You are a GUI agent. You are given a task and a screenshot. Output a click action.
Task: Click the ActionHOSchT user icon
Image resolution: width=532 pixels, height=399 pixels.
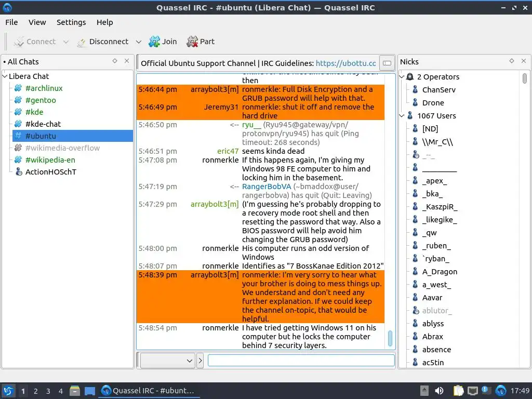point(19,172)
